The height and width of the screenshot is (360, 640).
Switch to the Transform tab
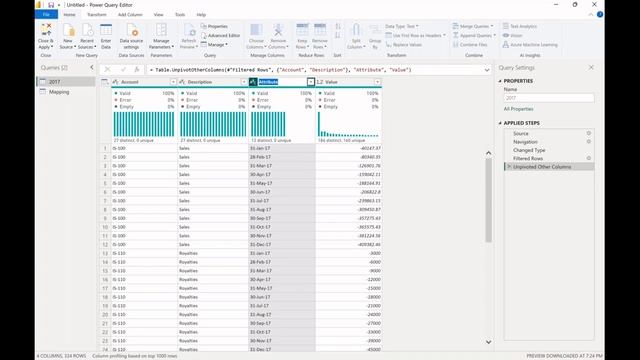[97, 15]
